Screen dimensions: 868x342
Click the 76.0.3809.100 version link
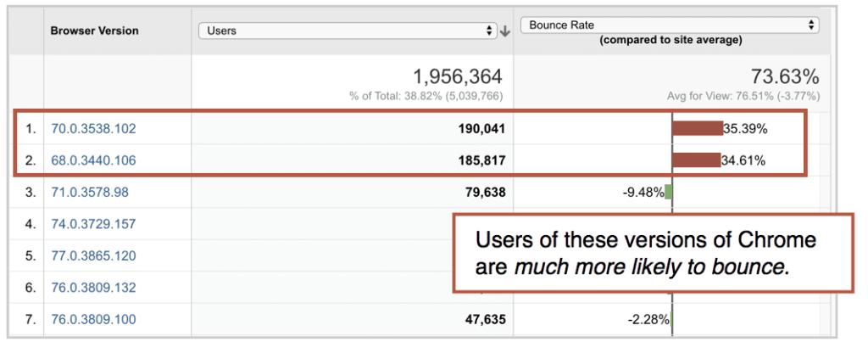(x=93, y=320)
